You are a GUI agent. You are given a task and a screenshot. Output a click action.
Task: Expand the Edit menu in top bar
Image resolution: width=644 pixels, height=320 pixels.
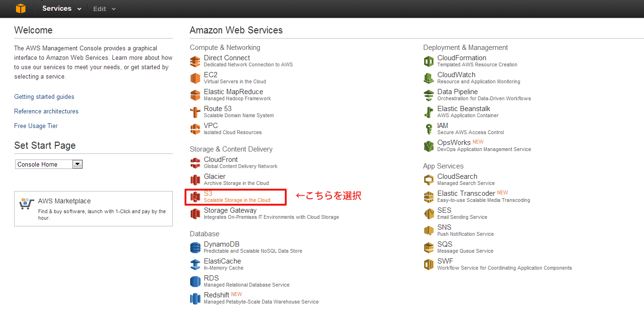click(x=105, y=9)
